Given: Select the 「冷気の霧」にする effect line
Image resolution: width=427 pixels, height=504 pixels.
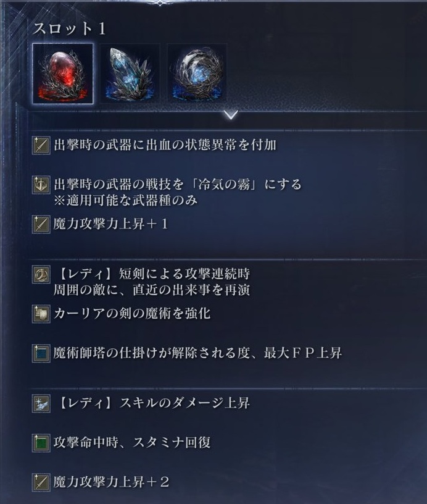Looking at the screenshot, I should [178, 185].
